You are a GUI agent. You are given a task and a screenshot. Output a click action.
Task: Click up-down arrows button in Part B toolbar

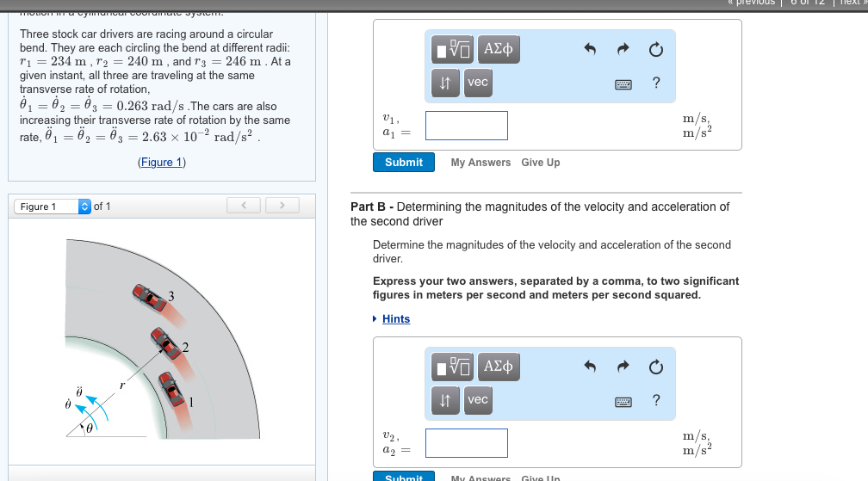445,400
